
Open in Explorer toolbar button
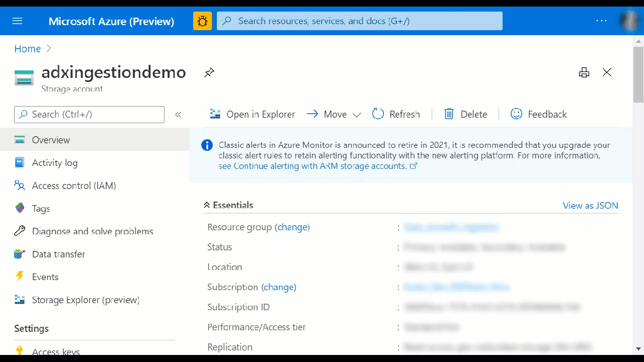[x=253, y=114]
